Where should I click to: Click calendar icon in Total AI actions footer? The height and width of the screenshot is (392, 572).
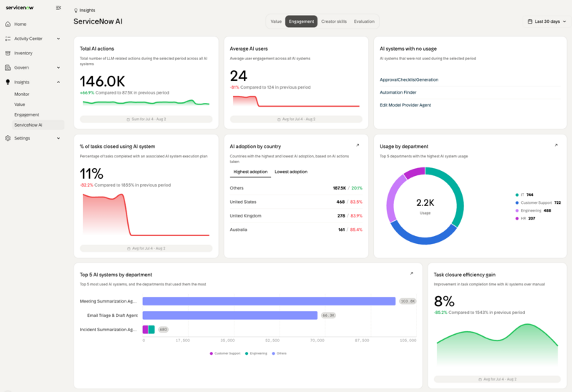pyautogui.click(x=128, y=119)
